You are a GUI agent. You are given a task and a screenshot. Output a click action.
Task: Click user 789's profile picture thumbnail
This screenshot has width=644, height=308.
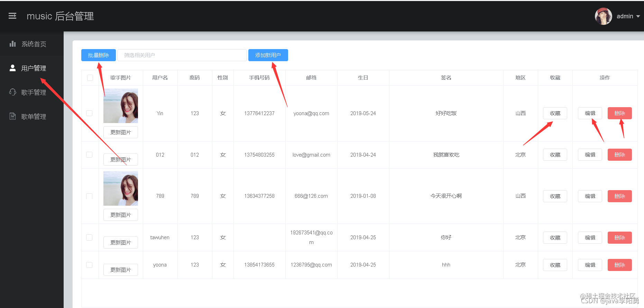pos(121,188)
